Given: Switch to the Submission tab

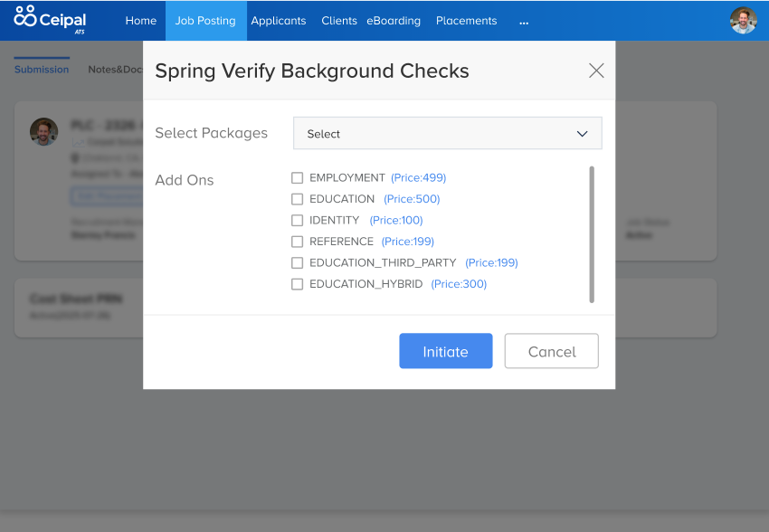Looking at the screenshot, I should (42, 69).
